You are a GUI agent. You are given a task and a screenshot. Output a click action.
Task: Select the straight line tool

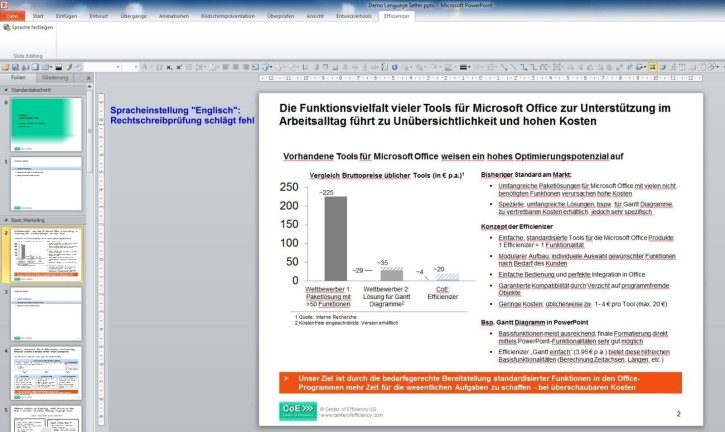tap(513, 67)
